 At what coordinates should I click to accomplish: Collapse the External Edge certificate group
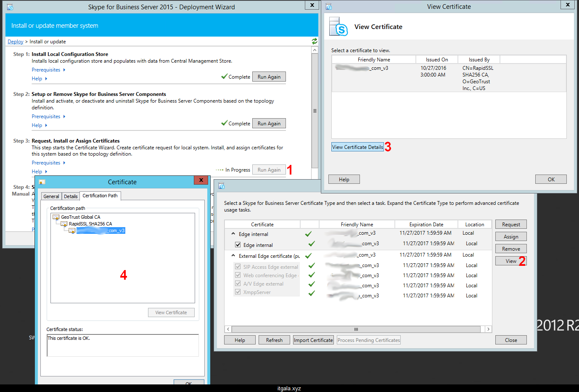[x=233, y=255]
